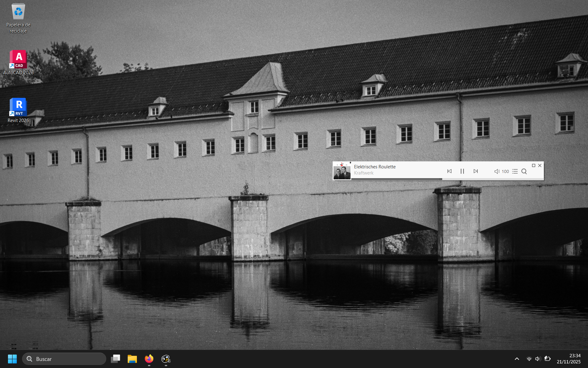Pause the Elektrisches Roulette track
588x368 pixels.
click(x=462, y=171)
